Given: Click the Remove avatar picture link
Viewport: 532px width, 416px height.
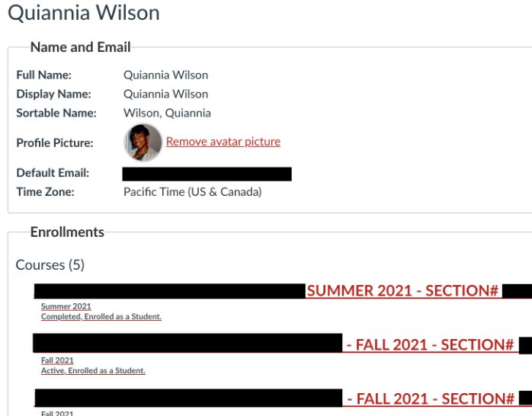Looking at the screenshot, I should pos(223,142).
